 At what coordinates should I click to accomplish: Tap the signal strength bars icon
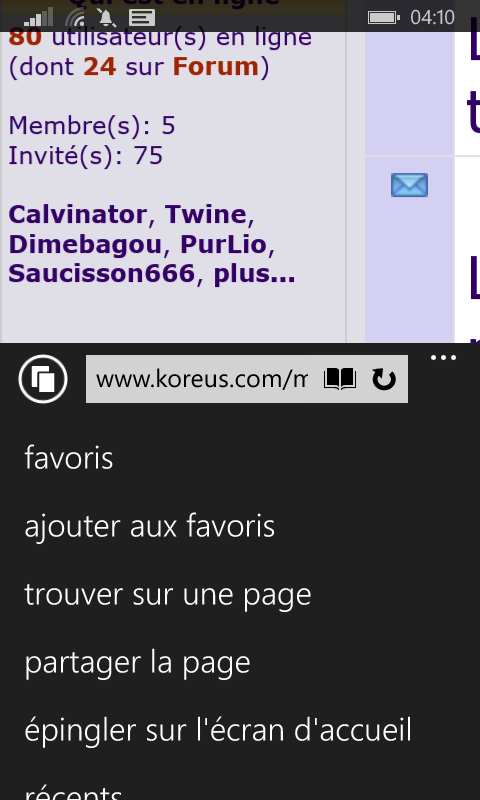[38, 17]
